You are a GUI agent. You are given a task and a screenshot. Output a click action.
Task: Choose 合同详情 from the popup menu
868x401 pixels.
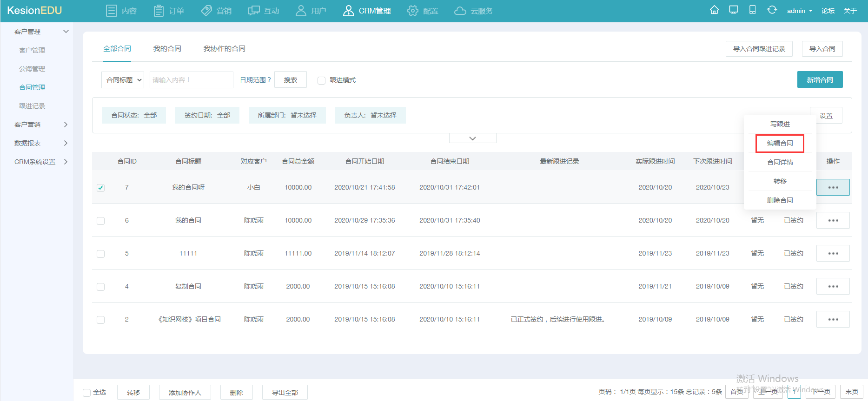point(780,162)
